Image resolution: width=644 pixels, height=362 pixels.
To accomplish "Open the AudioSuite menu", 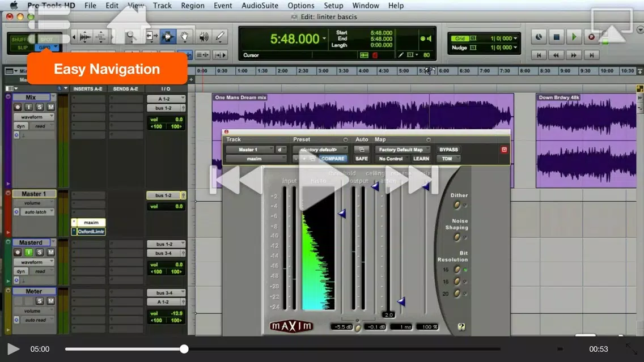I will coord(260,5).
